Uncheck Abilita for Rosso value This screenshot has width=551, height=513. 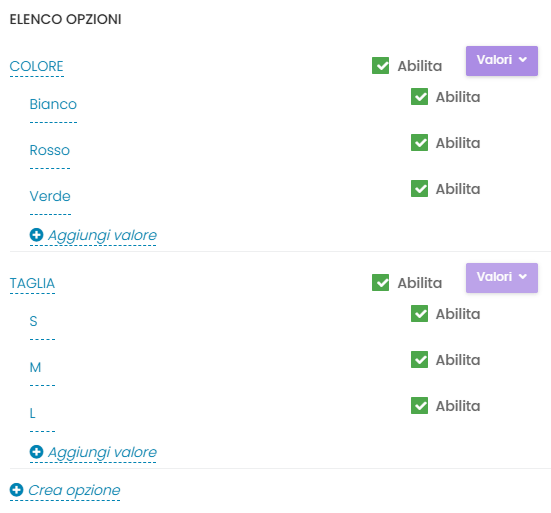420,143
